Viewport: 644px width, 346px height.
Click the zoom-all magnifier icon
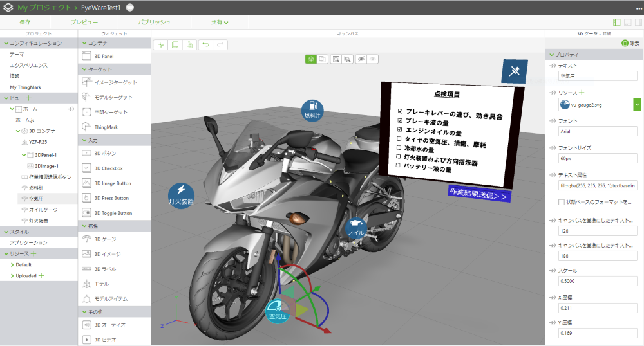coord(336,59)
